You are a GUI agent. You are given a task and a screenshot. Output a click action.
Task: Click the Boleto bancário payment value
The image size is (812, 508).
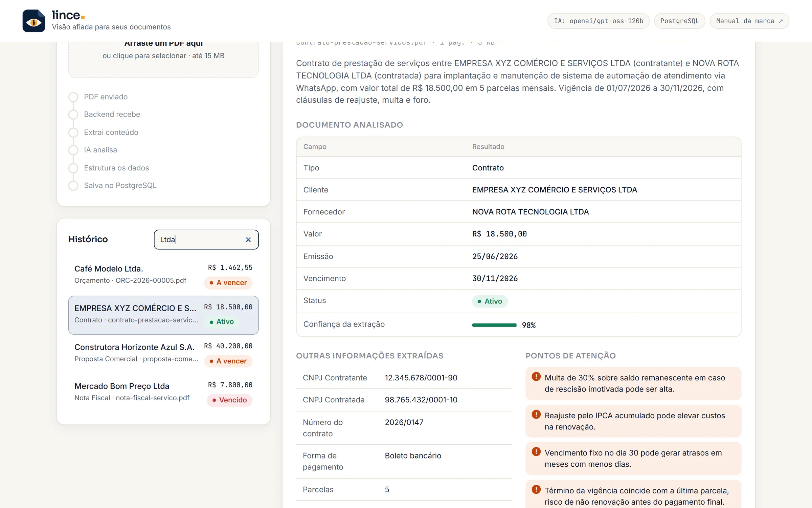(413, 456)
